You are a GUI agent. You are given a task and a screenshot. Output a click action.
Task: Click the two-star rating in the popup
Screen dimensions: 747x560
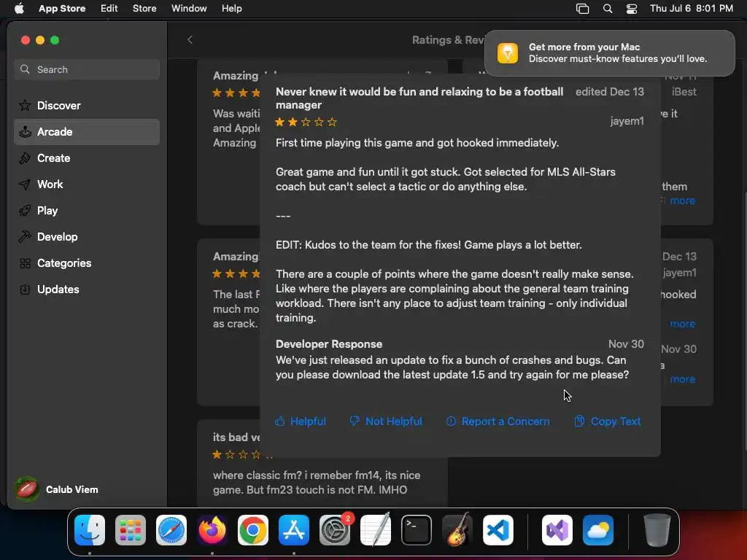[306, 122]
